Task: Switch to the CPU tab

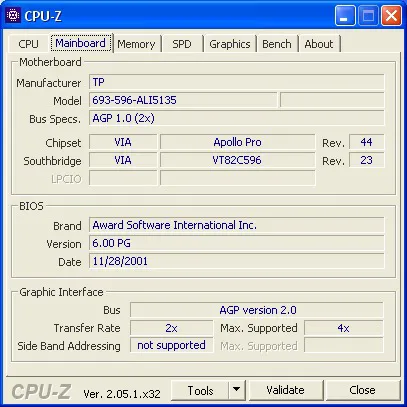Action: click(28, 44)
